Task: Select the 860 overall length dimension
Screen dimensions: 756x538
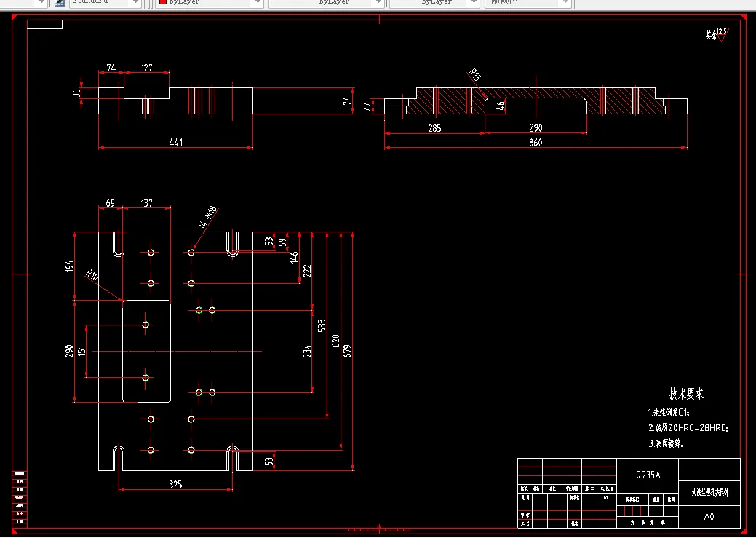Action: click(x=536, y=143)
